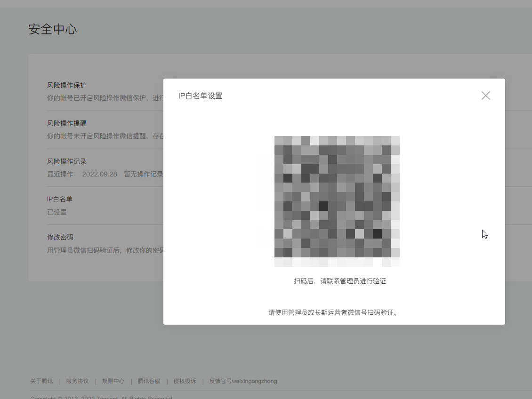Open the 服务协议 footer link
Screen dimensions: 532x399
77,381
